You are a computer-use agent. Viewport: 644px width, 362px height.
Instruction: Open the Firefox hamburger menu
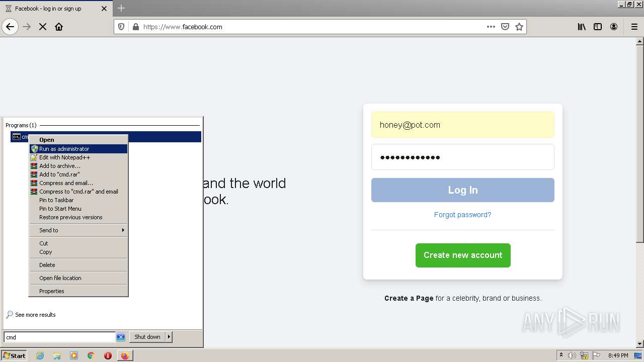click(x=634, y=27)
